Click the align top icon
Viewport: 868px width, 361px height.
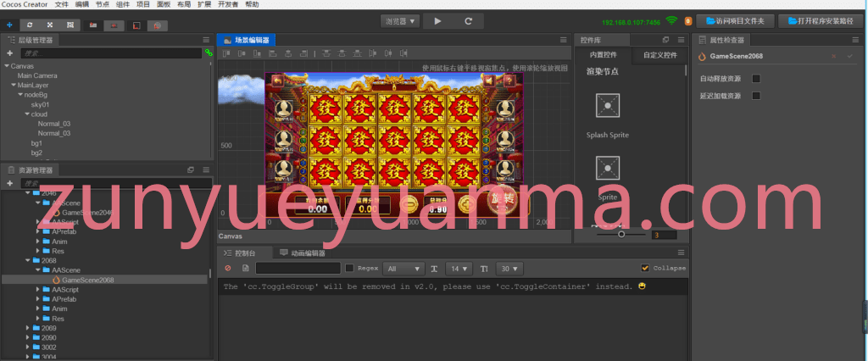pos(225,53)
